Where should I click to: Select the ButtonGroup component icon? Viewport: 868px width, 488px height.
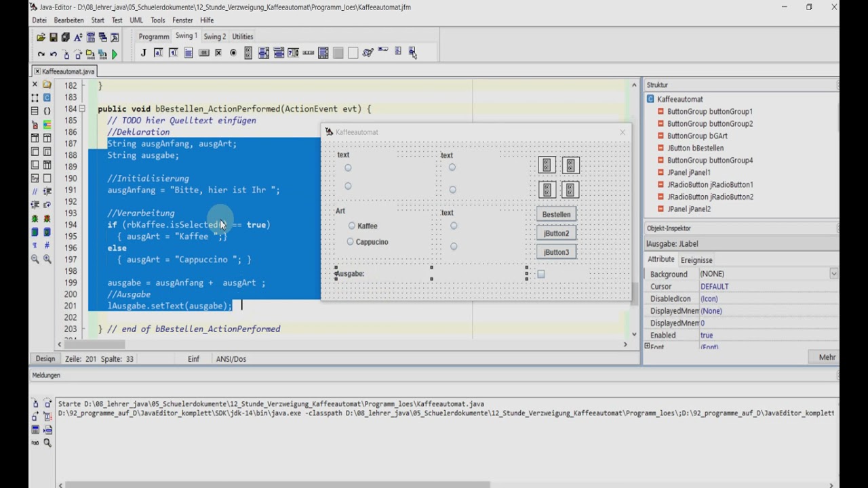[x=248, y=53]
